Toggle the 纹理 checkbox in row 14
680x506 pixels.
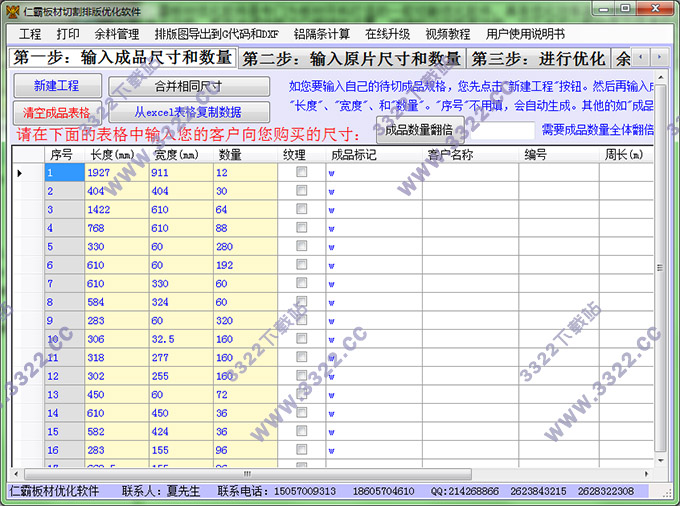point(301,413)
